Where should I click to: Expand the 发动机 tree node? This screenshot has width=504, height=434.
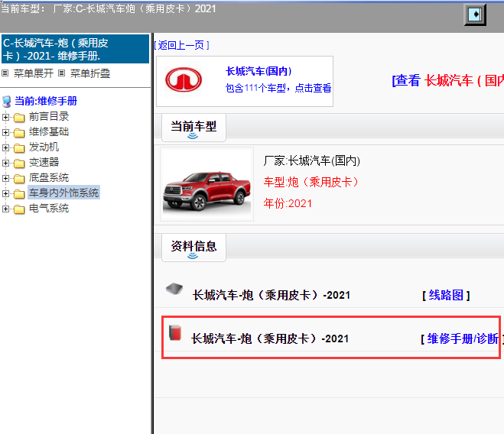point(5,147)
